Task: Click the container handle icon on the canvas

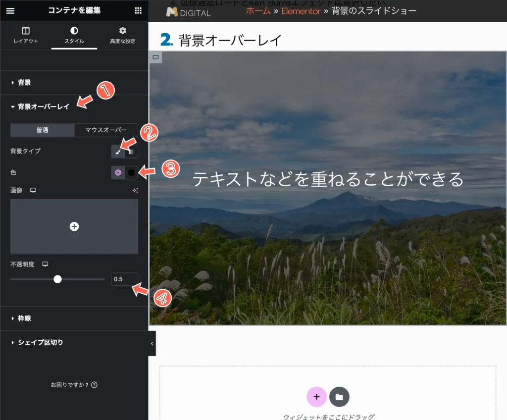Action: tap(155, 57)
